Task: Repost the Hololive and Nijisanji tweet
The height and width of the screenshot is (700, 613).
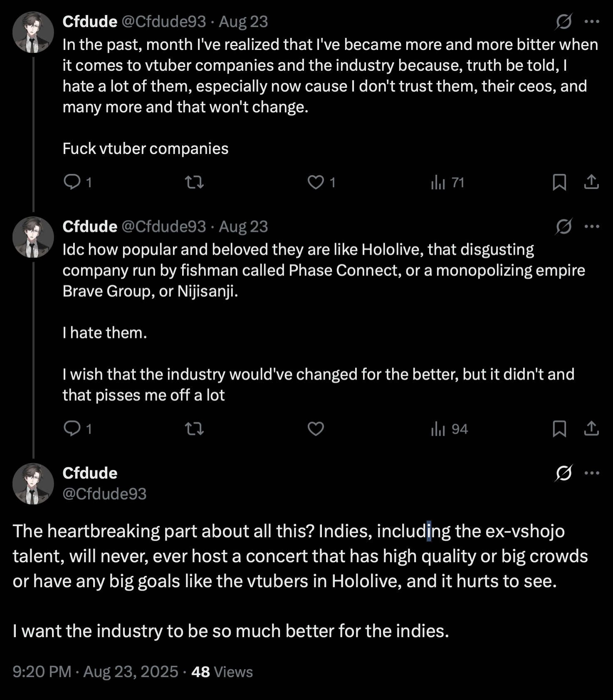Action: (x=194, y=428)
